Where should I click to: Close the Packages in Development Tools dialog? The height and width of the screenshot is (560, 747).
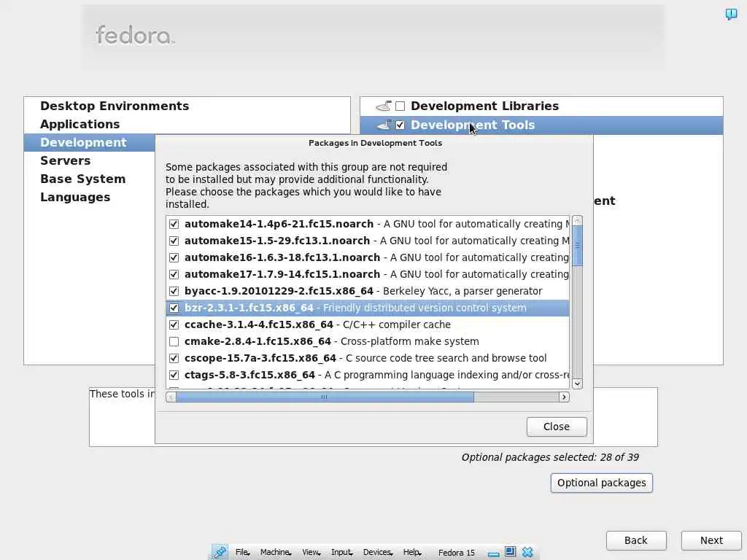557,427
